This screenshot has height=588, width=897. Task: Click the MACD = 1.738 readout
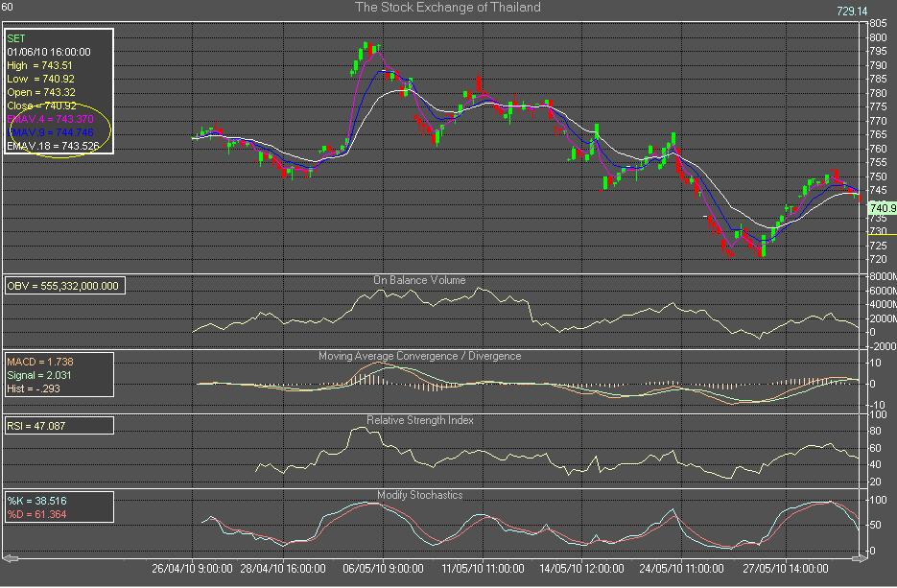[40, 362]
